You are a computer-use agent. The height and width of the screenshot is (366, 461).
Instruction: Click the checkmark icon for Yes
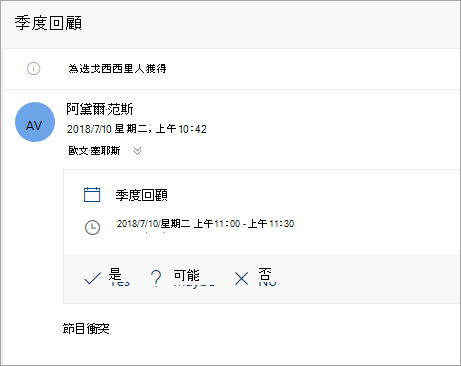tap(92, 278)
